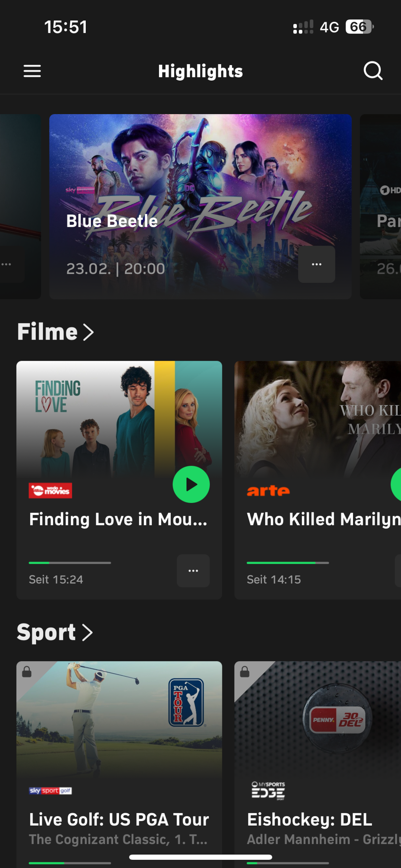Select next highlight card on right edge

380,207
